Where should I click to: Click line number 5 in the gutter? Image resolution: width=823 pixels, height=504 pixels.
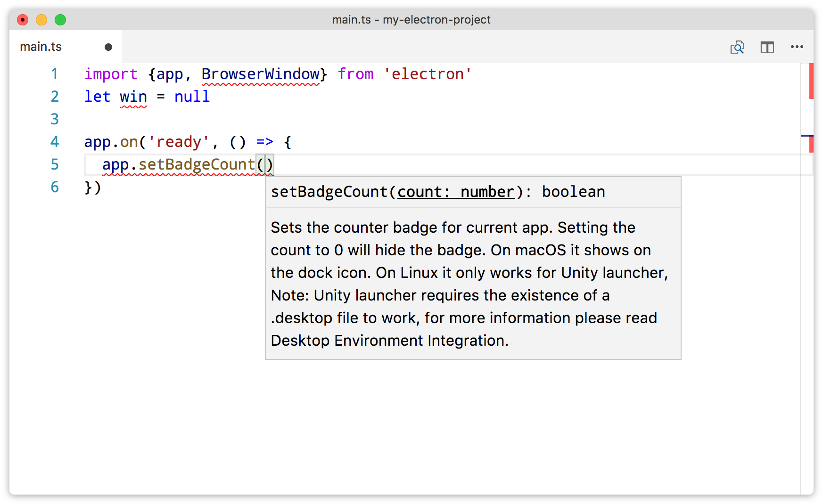point(55,164)
